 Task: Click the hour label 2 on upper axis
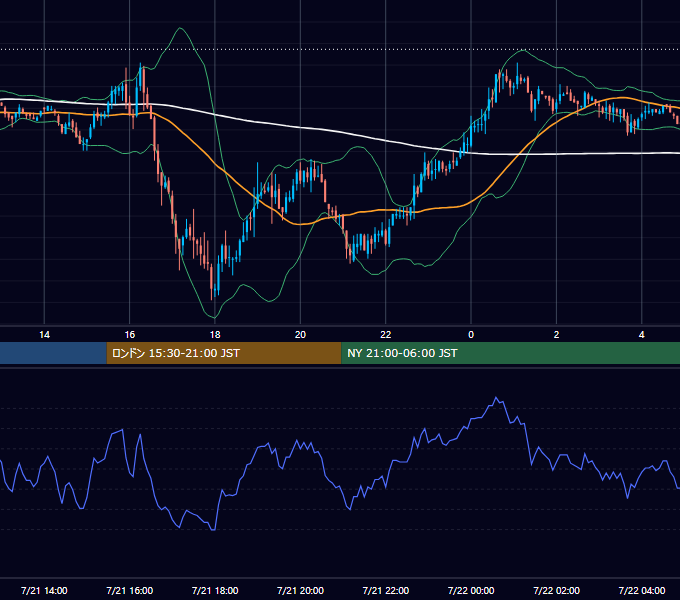556,335
